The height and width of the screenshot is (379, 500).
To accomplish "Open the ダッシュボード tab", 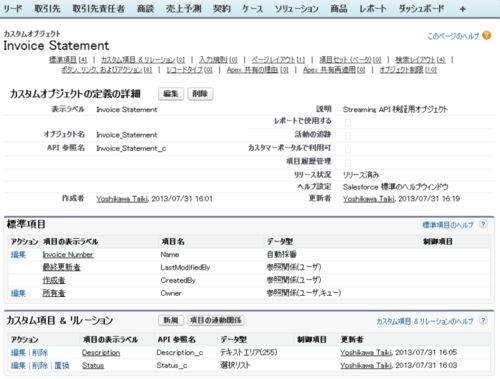I will click(421, 9).
